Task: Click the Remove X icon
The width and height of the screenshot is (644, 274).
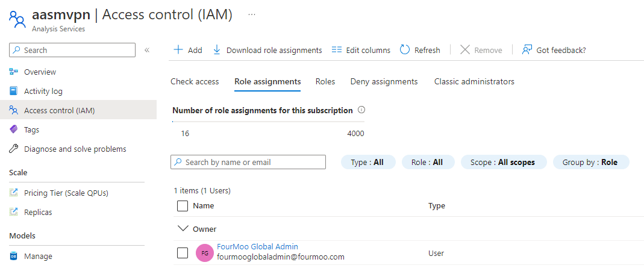Action: coord(464,50)
